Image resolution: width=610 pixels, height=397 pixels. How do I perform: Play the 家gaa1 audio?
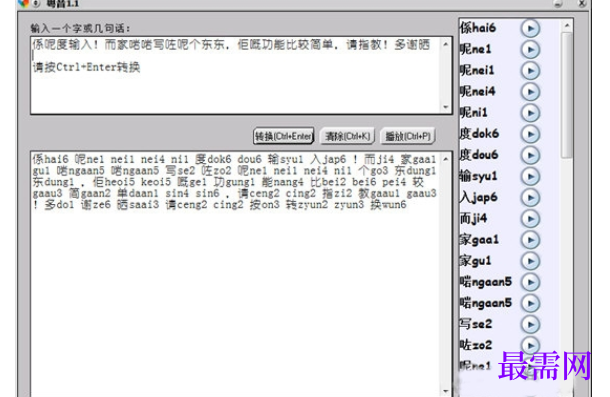click(530, 240)
